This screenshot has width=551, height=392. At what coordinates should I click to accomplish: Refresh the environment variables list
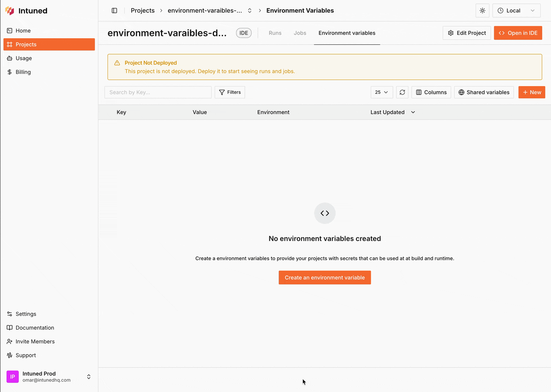402,92
